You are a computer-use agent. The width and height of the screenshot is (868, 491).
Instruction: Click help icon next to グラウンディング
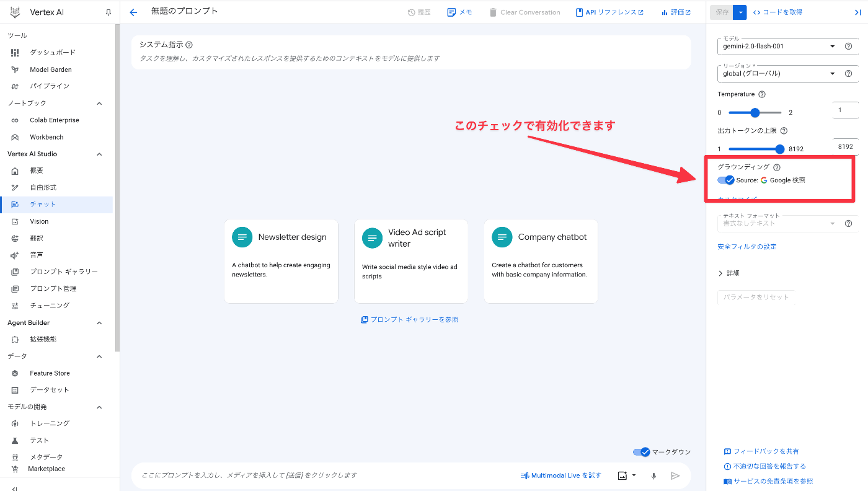click(x=777, y=167)
